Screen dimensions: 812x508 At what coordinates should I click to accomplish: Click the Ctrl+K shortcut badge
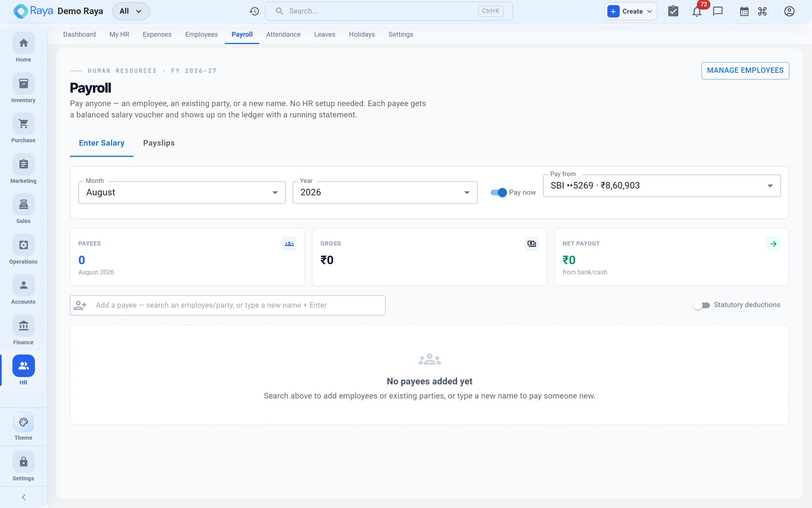point(491,11)
